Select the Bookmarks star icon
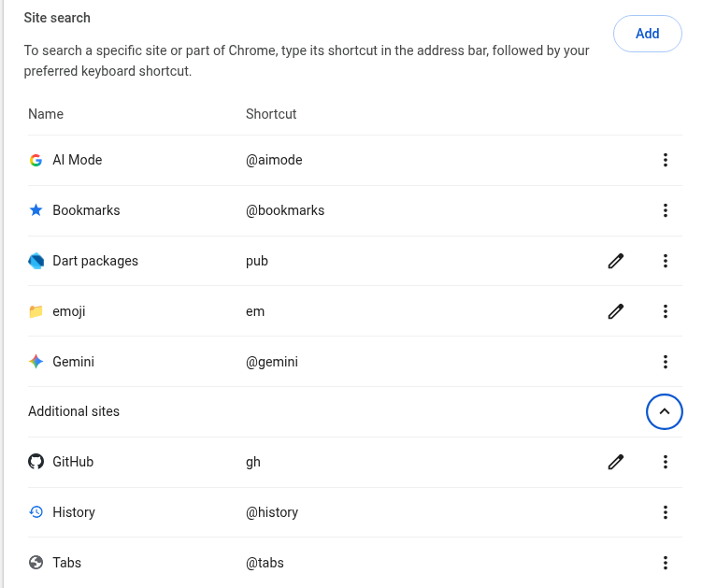 tap(36, 210)
